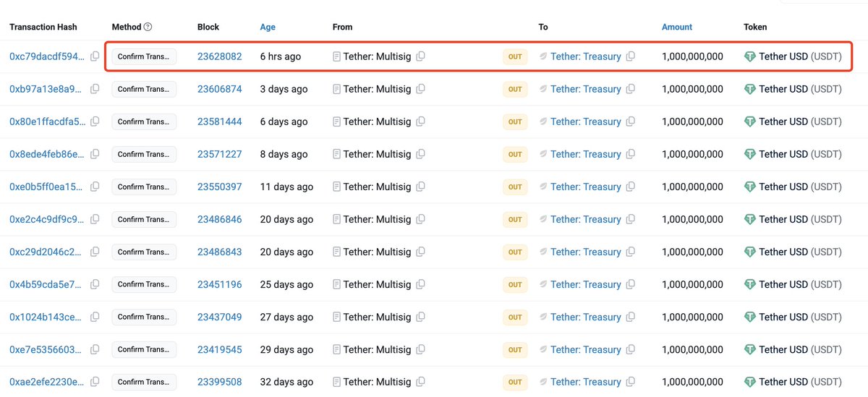Click the Amount column header
This screenshot has height=397, width=868.
coord(677,27)
